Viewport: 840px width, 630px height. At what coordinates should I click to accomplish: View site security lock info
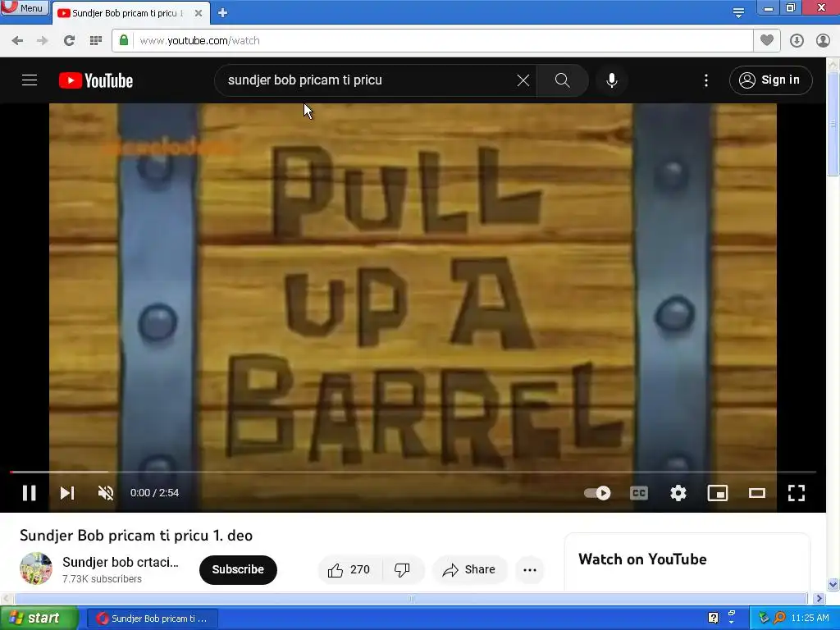click(124, 40)
